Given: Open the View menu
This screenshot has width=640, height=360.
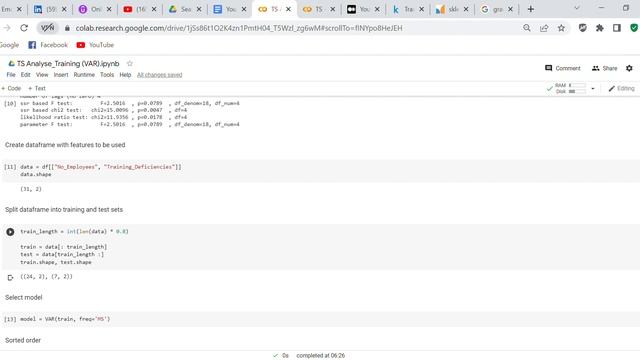Looking at the screenshot, I should (42, 75).
